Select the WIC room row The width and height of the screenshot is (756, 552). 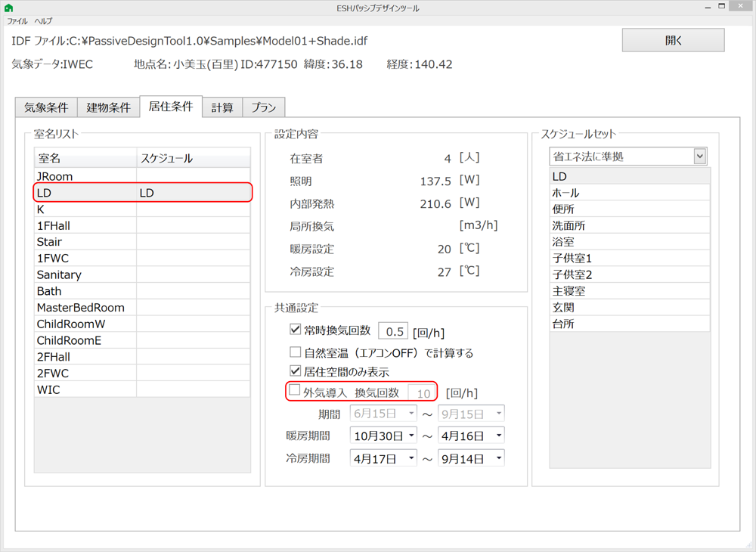tap(142, 389)
